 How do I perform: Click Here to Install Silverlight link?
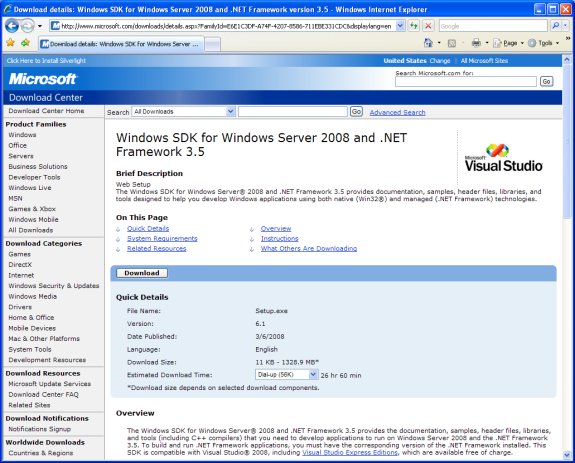46,61
